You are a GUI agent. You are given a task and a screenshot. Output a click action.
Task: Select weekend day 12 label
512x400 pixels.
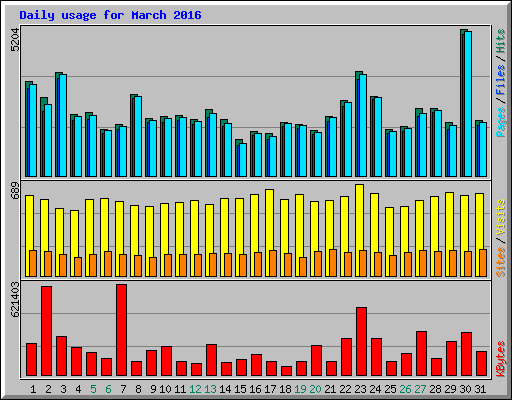click(195, 389)
